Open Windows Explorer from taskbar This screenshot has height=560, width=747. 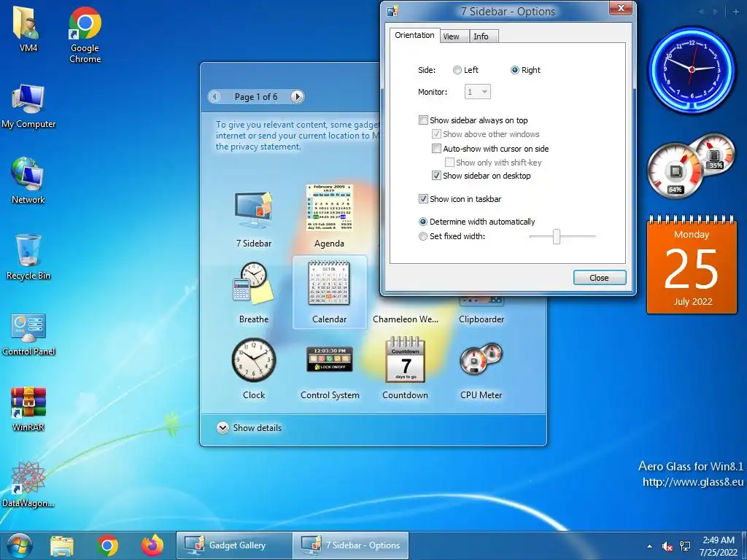[x=62, y=545]
